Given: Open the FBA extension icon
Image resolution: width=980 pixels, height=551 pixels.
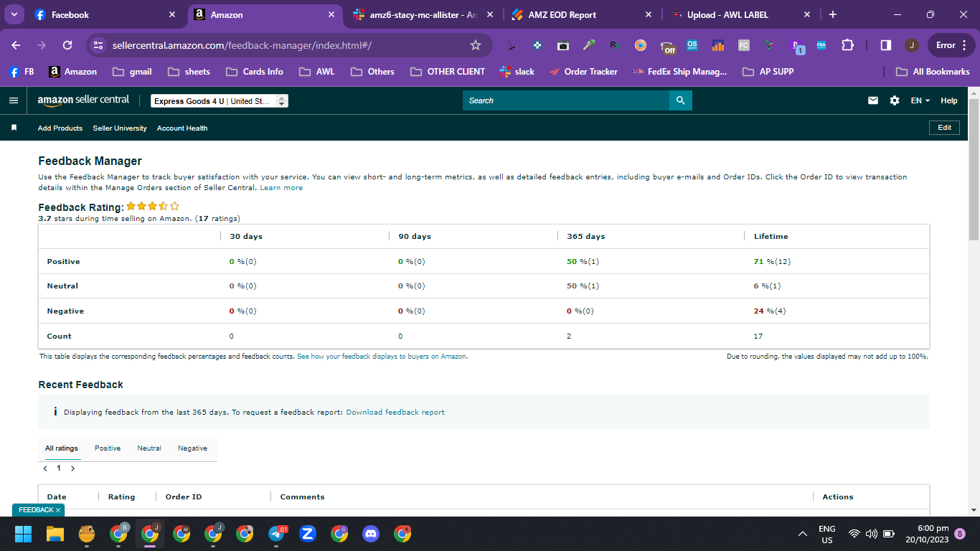Looking at the screenshot, I should coord(821,45).
